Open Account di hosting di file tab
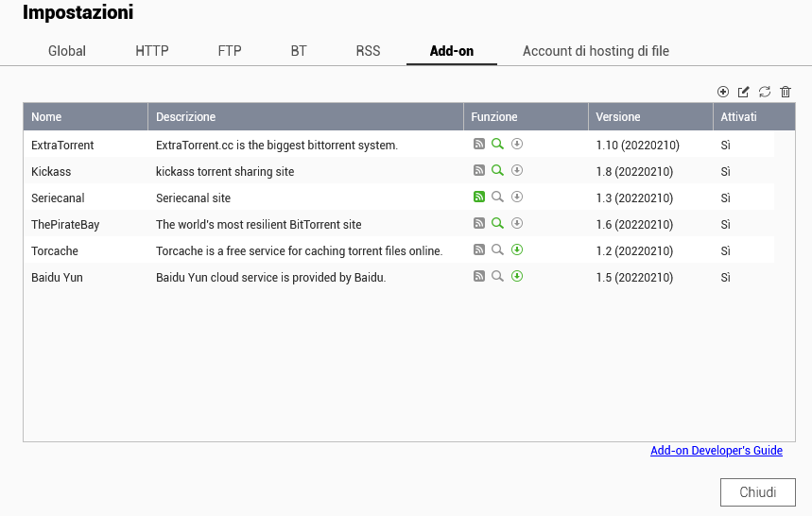The width and height of the screenshot is (812, 516). point(596,51)
